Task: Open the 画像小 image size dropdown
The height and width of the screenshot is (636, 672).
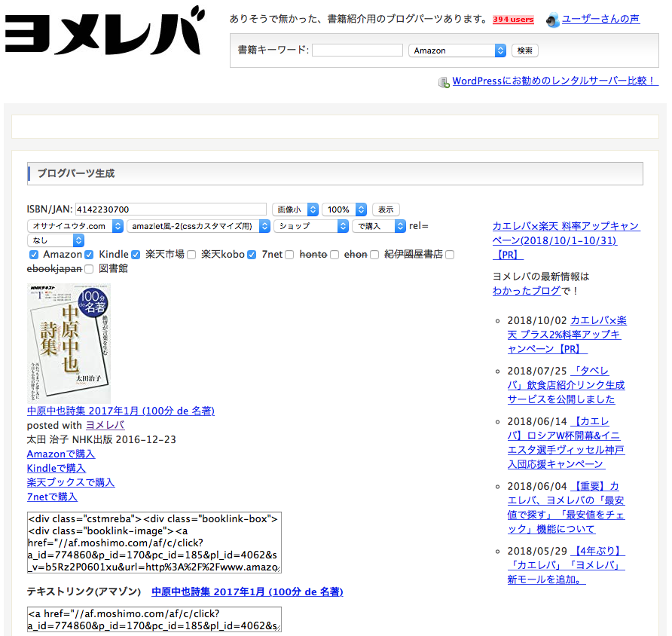Action: tap(295, 209)
